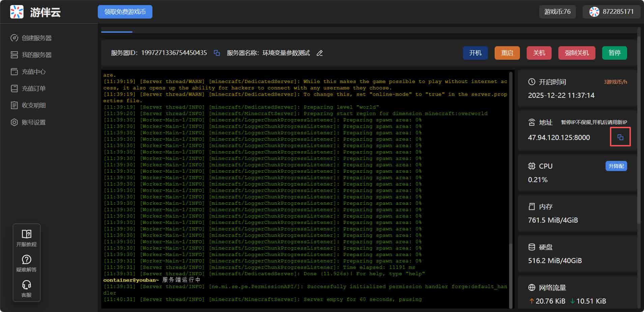Open 收支明细 in the sidebar
This screenshot has height=312, width=644.
click(33, 106)
